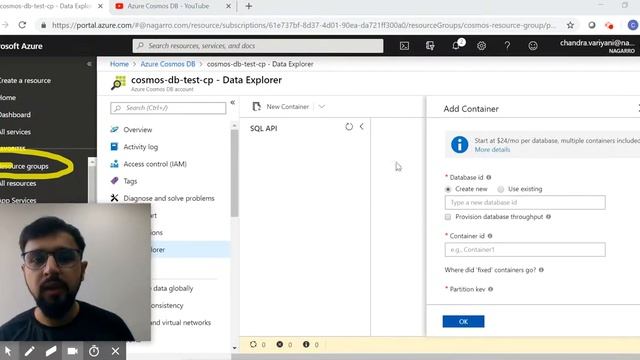Open the New Container dropdown arrow
This screenshot has height=360, width=640.
click(x=322, y=107)
